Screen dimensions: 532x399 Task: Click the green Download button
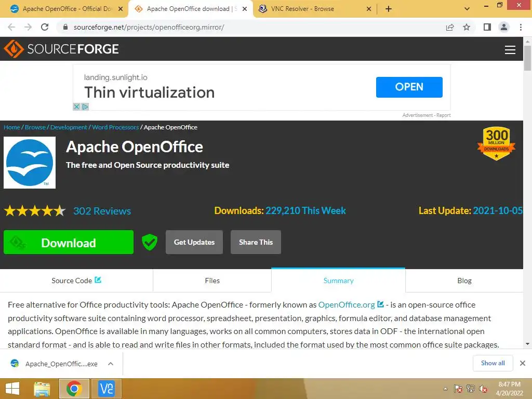pyautogui.click(x=69, y=242)
